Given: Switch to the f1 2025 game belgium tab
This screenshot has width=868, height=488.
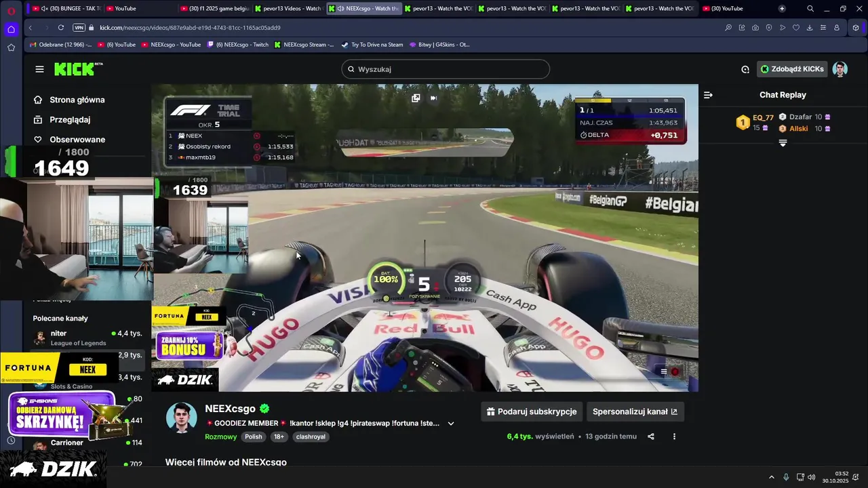Looking at the screenshot, I should (215, 8).
